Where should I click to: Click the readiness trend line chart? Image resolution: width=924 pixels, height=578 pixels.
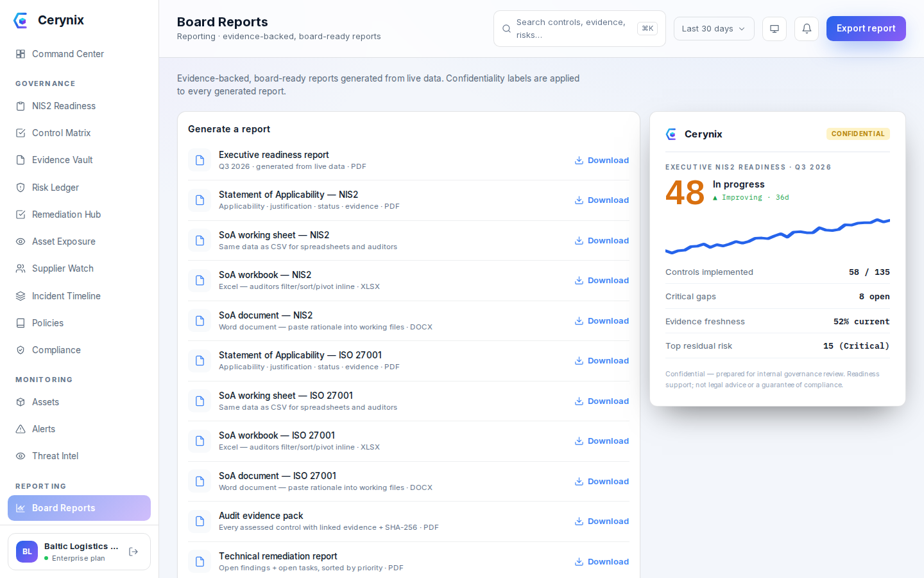(778, 236)
